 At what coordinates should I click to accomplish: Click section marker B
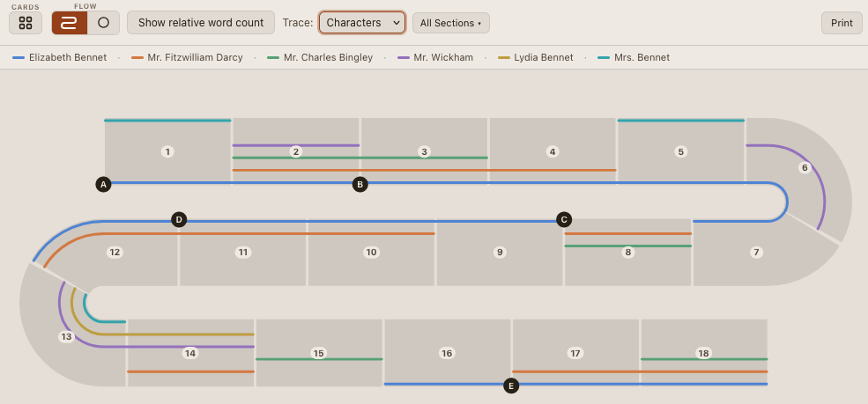[360, 185]
